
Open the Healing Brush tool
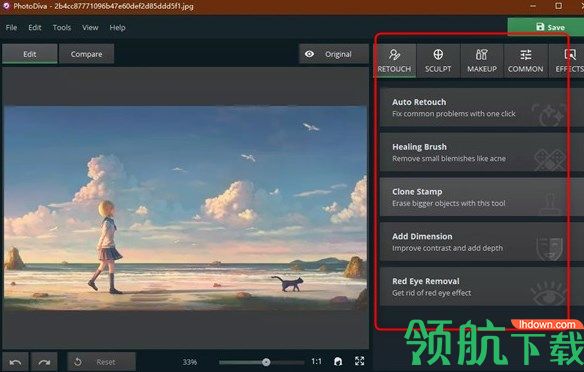point(482,152)
